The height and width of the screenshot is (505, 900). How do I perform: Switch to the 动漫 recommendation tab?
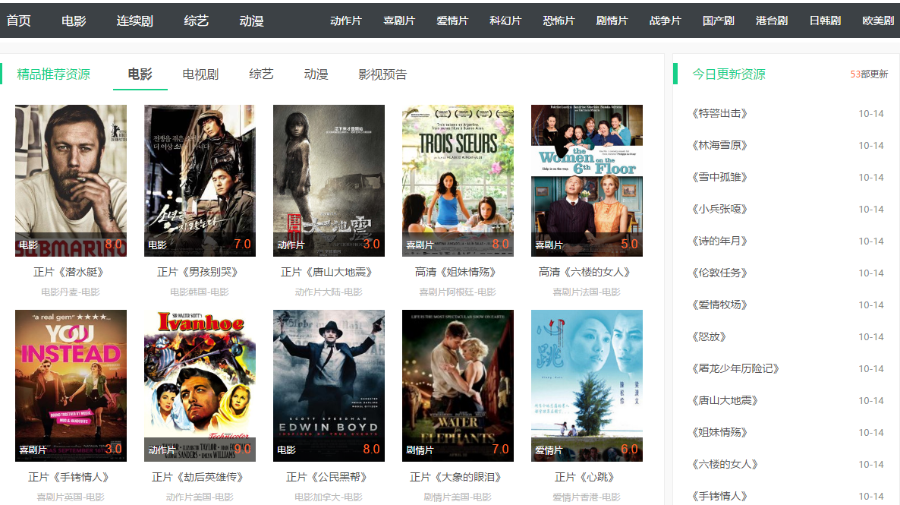click(x=316, y=74)
